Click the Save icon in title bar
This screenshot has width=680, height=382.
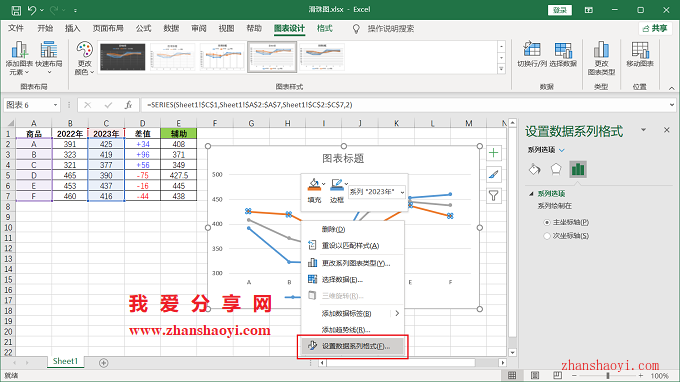tap(16, 10)
